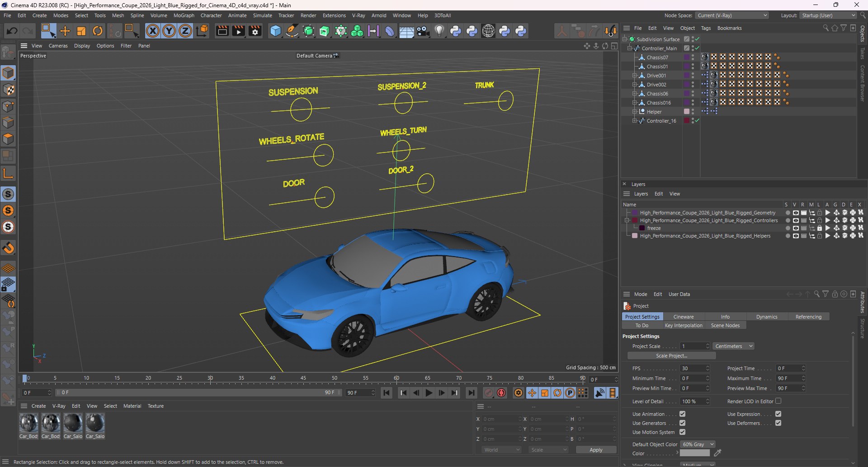868x467 pixels.
Task: Add Floor environment object
Action: pyautogui.click(x=406, y=31)
